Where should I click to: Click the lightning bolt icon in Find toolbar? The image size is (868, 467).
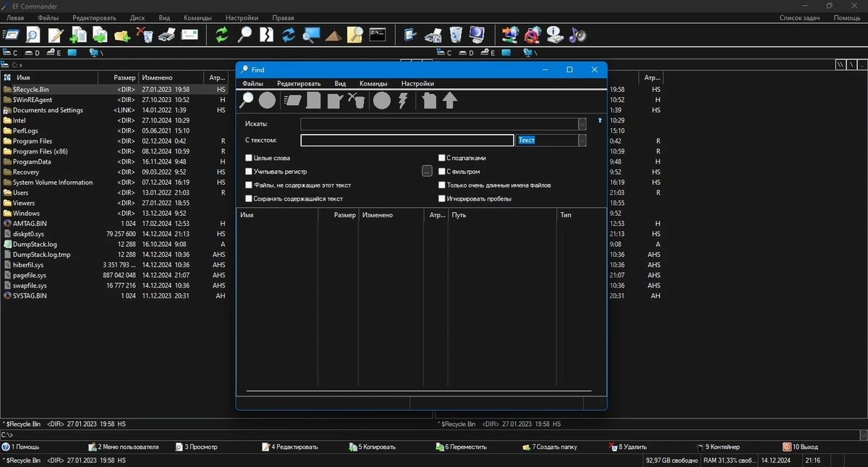click(x=404, y=101)
